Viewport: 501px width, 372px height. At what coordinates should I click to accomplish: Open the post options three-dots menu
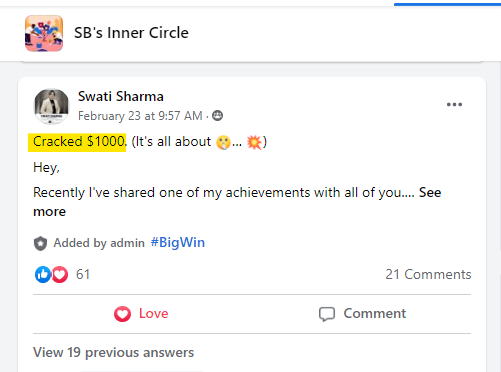(x=454, y=105)
